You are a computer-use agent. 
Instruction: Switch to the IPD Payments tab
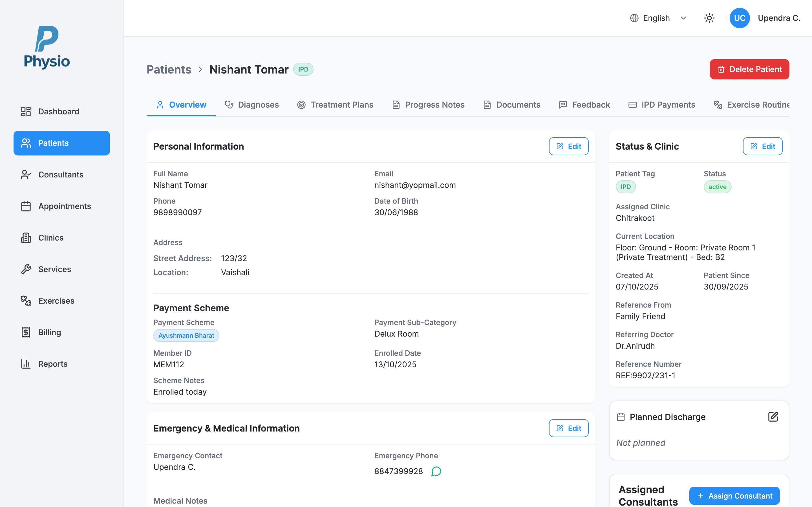(x=662, y=104)
